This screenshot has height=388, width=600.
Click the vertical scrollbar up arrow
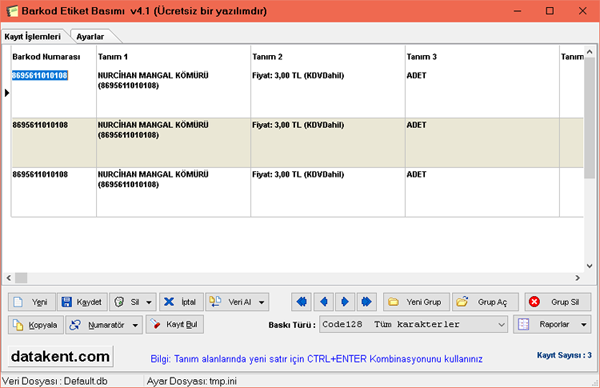coord(590,51)
